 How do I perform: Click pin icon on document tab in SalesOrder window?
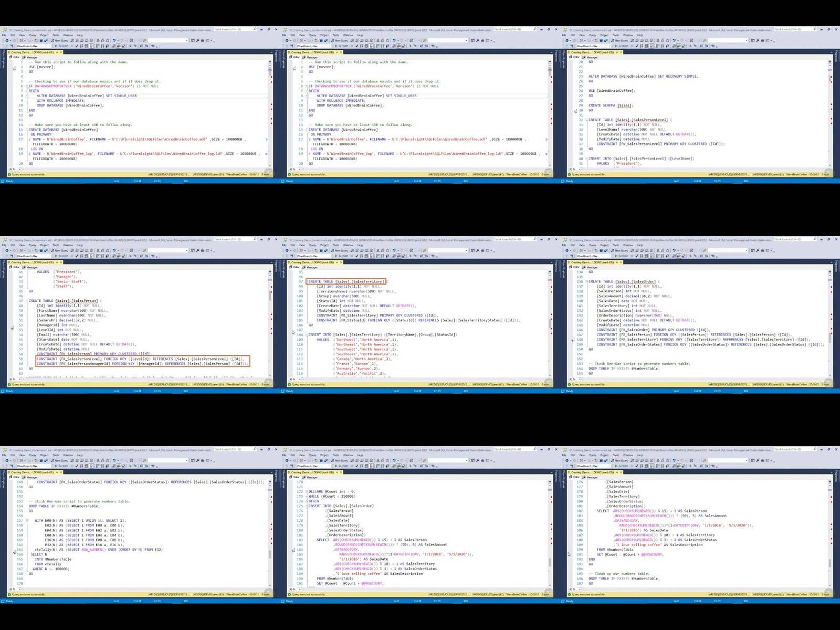click(617, 262)
